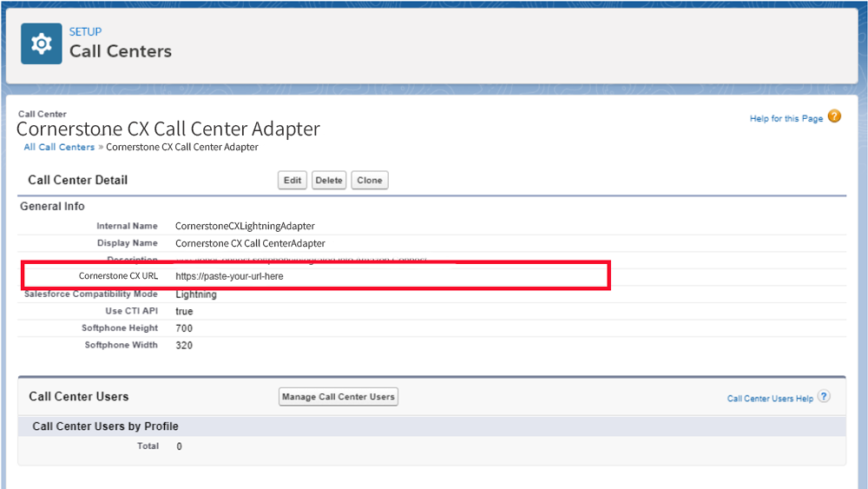The image size is (868, 489).
Task: Click the SETUP label above Call Centers
Action: [x=85, y=31]
